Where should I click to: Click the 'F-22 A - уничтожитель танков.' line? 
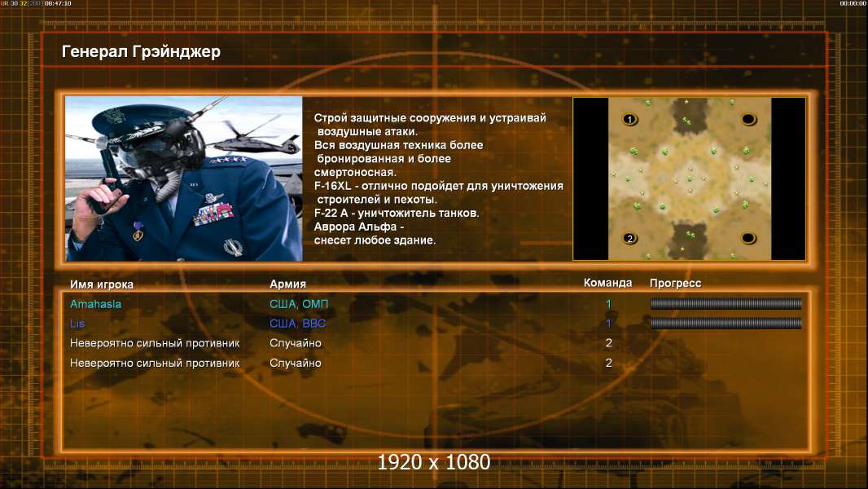(x=397, y=214)
